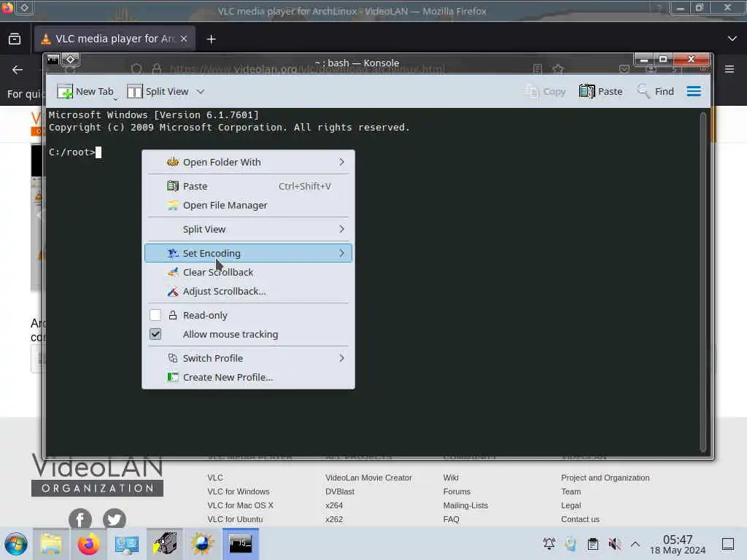Open file manager from taskbar

pos(51,544)
